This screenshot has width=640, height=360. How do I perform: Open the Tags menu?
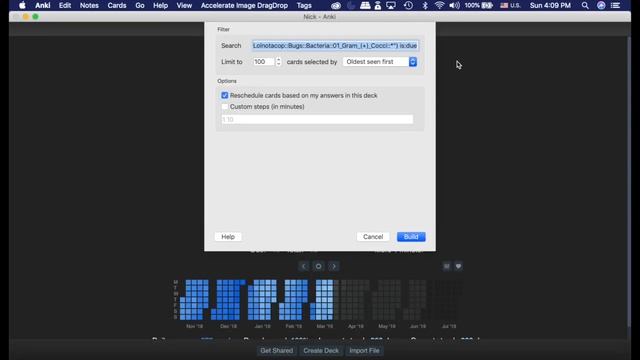click(x=304, y=5)
